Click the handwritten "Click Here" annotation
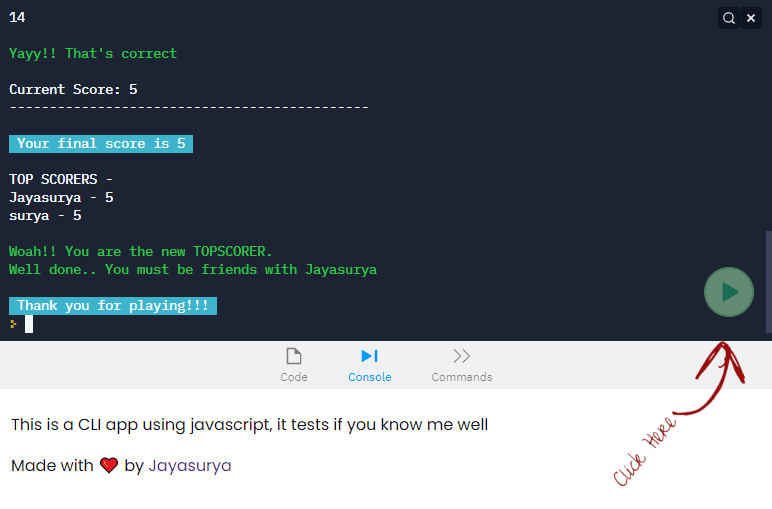 pyautogui.click(x=645, y=452)
